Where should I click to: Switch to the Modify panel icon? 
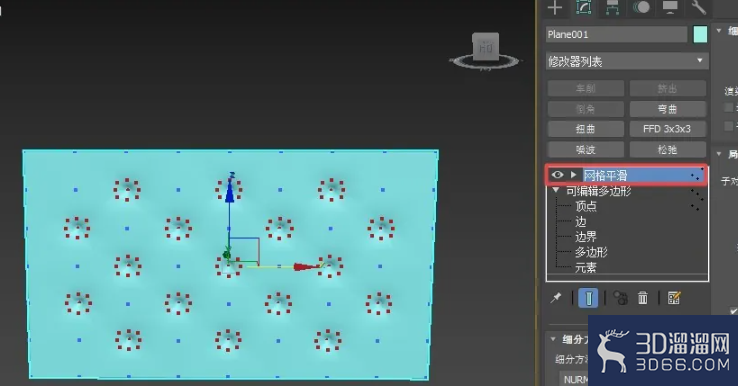coord(584,7)
